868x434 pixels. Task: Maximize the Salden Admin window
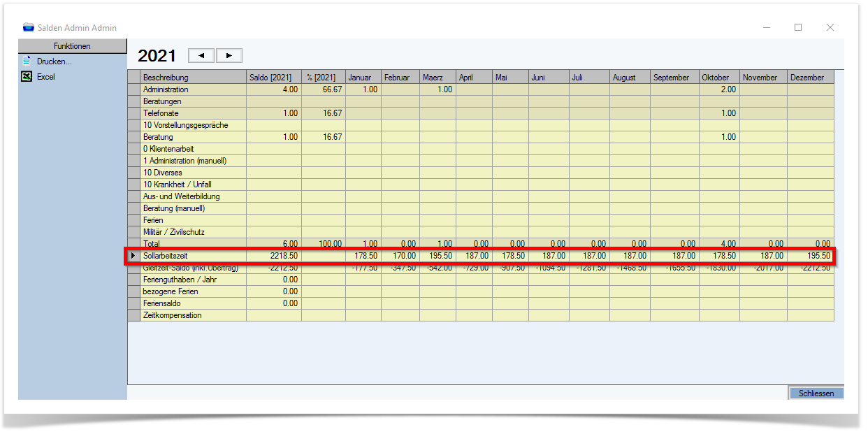(798, 27)
